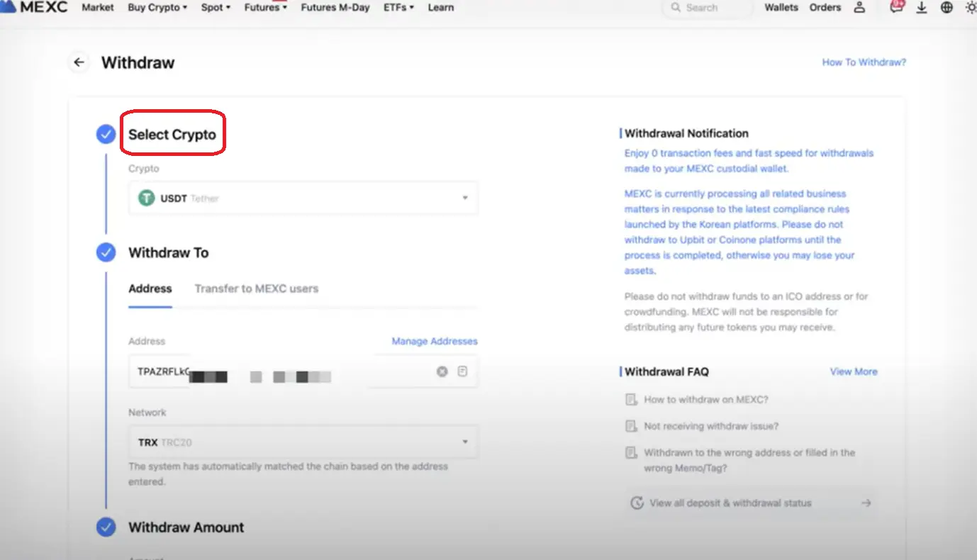The image size is (977, 560).
Task: Click the Withdraw Amount step checkmark
Action: click(106, 527)
